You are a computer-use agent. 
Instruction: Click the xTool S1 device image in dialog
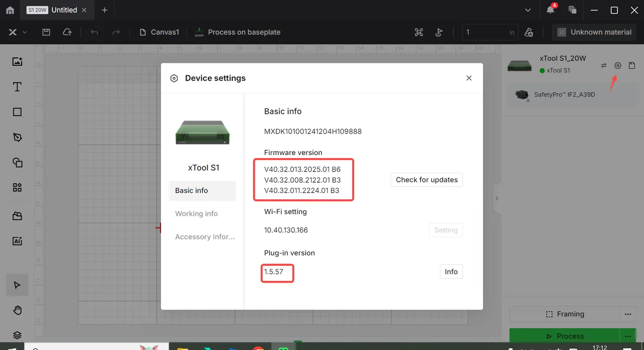click(x=203, y=132)
